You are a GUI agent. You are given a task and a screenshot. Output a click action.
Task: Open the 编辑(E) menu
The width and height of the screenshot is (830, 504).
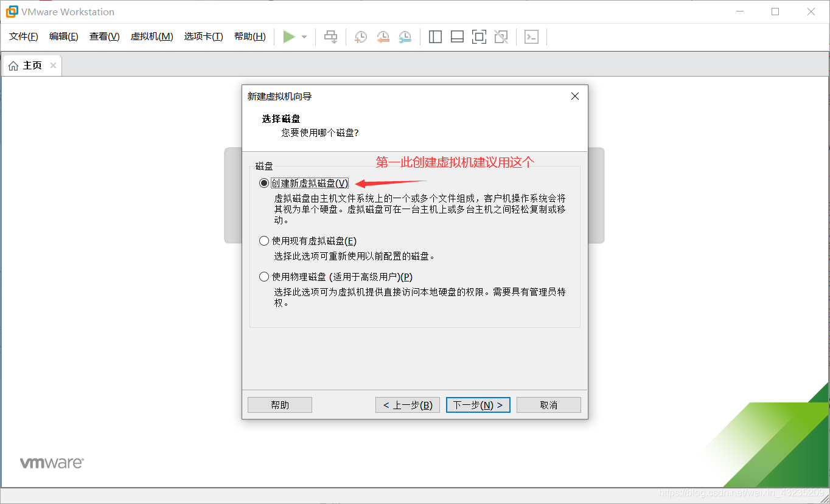64,36
